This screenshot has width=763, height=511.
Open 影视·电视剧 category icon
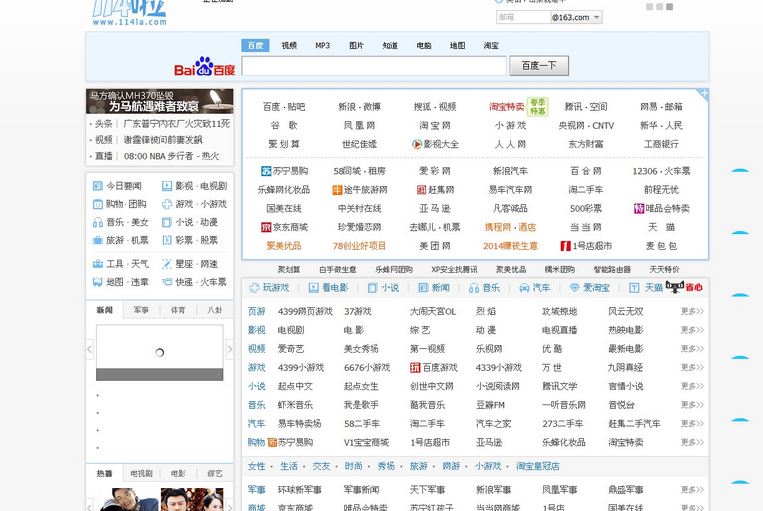click(x=166, y=186)
